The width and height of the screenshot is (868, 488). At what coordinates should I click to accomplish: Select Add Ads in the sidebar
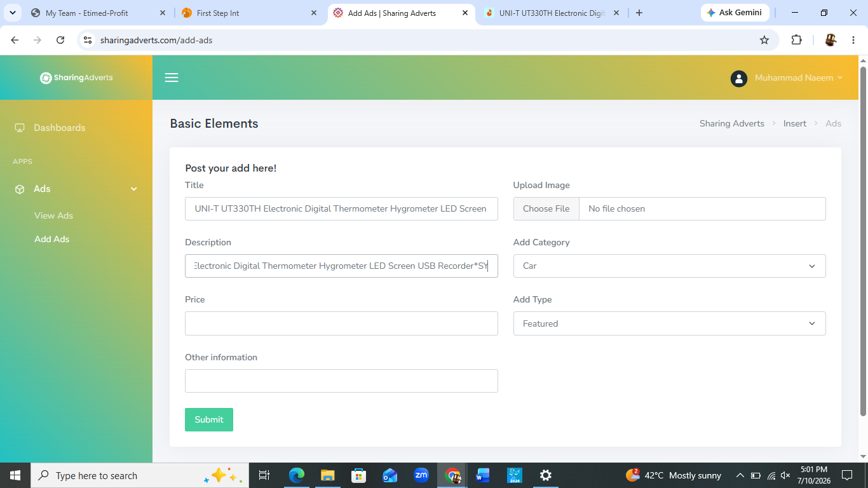click(x=51, y=240)
